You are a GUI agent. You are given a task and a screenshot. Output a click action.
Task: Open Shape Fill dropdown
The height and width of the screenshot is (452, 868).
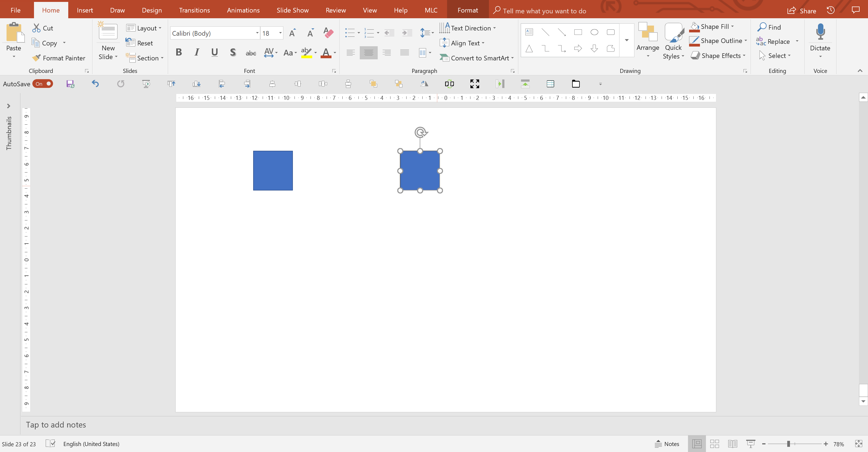coord(732,26)
